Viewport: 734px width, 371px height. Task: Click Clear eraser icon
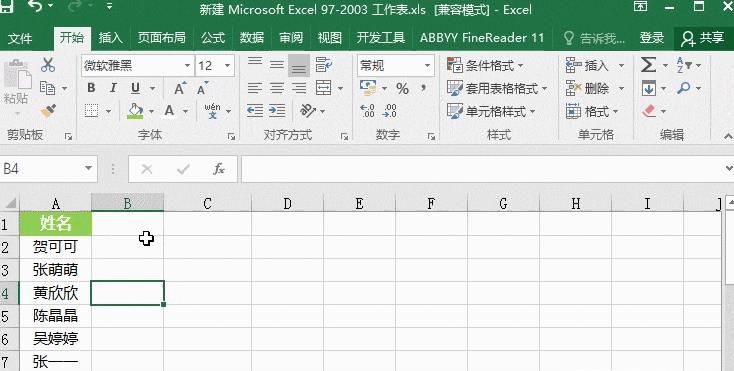[649, 111]
